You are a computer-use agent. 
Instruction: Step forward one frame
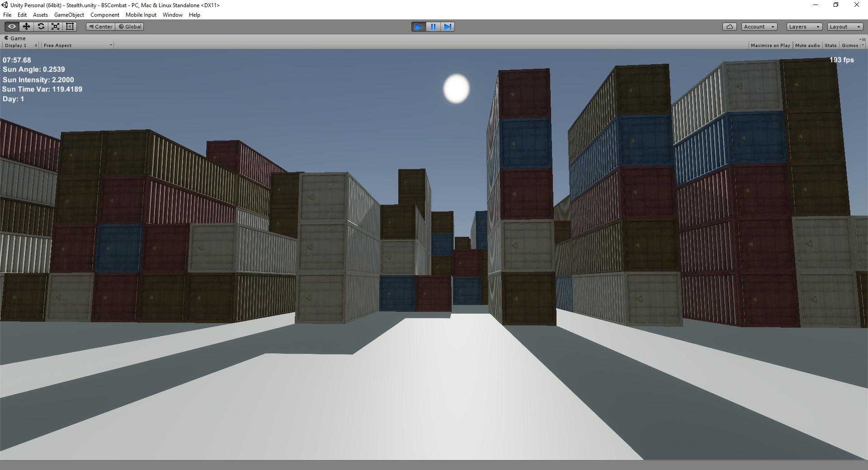[x=447, y=27]
